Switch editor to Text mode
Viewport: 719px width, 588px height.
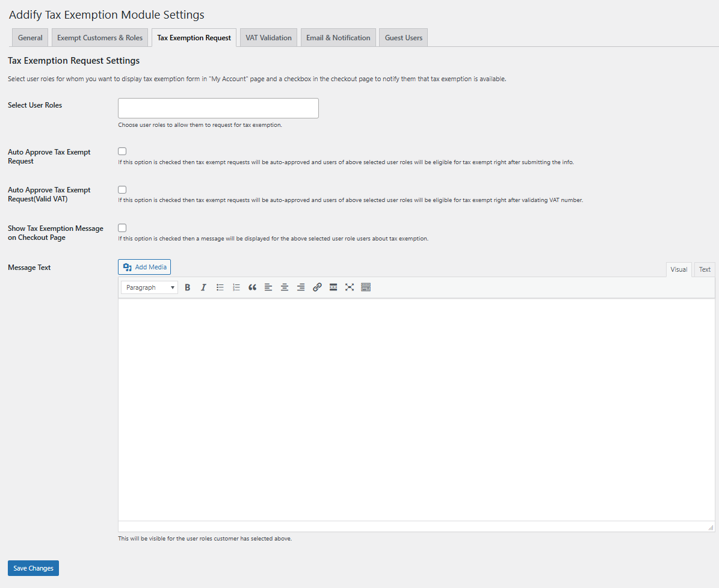705,269
